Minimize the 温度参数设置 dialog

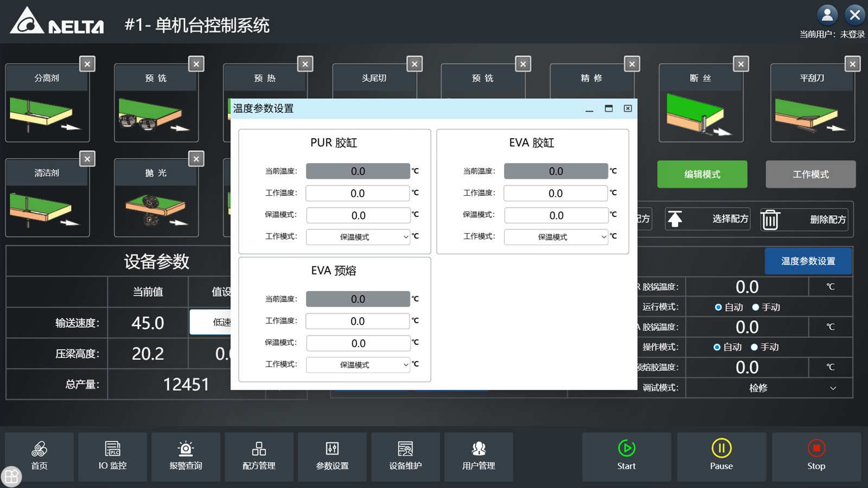click(589, 108)
